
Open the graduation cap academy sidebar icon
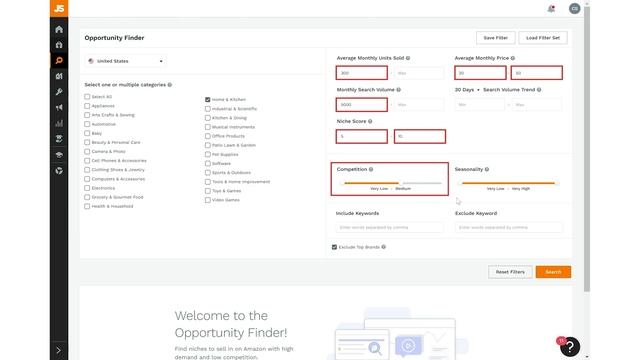[x=59, y=155]
